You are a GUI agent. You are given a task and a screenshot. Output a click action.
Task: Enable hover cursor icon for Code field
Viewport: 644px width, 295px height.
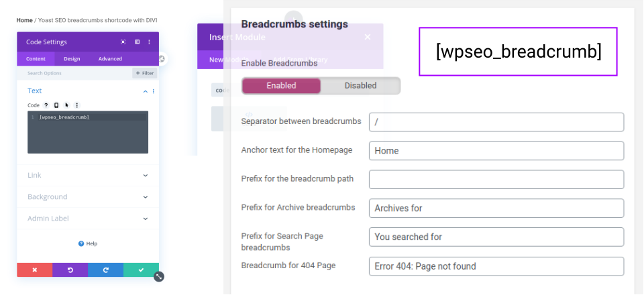pyautogui.click(x=66, y=105)
